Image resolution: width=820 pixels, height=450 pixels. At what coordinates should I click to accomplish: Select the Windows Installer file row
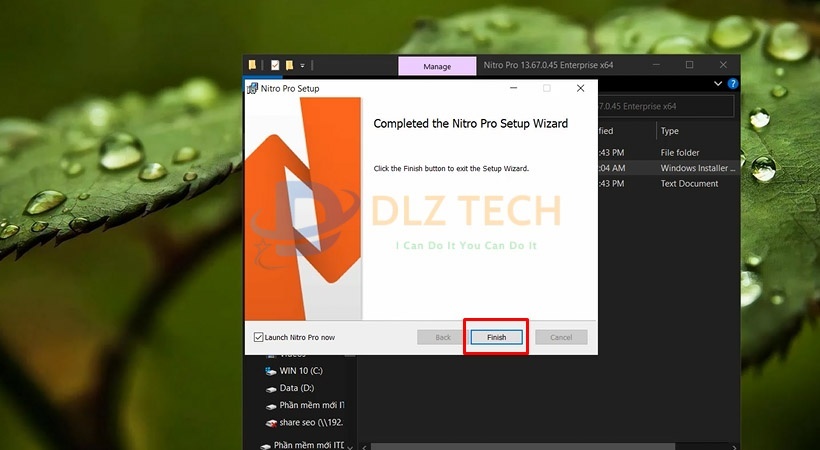696,168
